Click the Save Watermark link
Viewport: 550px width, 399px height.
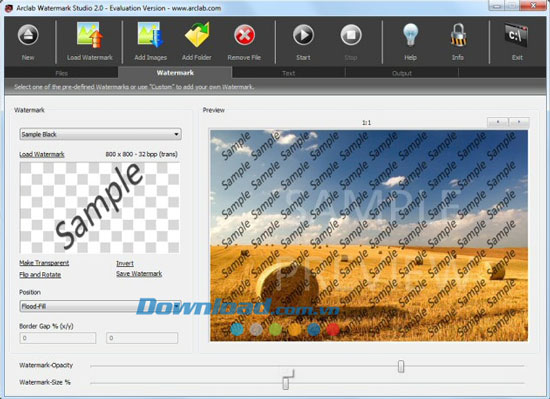coord(139,274)
